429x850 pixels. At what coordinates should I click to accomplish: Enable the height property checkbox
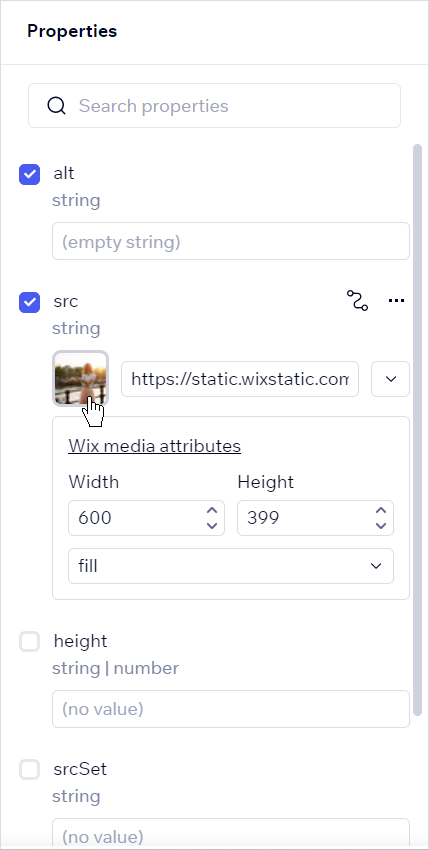click(x=29, y=642)
